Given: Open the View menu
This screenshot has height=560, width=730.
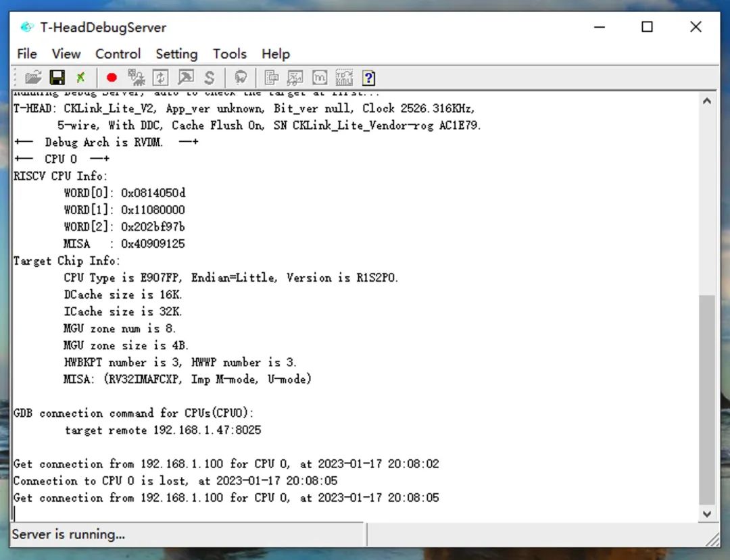Looking at the screenshot, I should click(x=66, y=53).
